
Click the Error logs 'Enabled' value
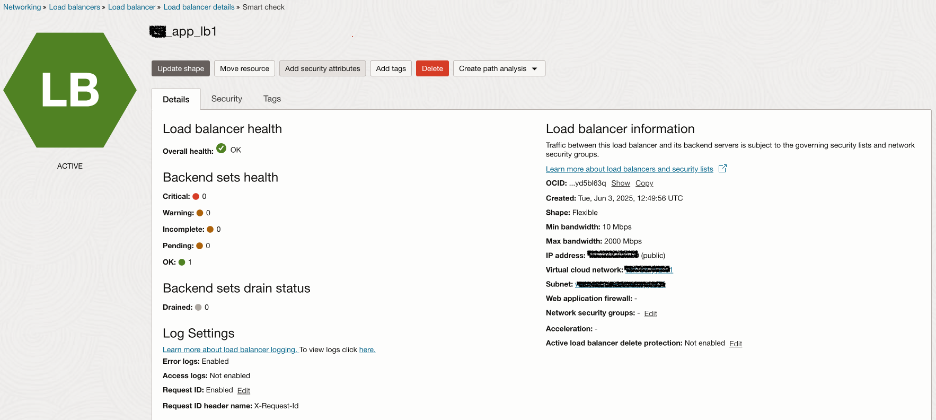(215, 362)
